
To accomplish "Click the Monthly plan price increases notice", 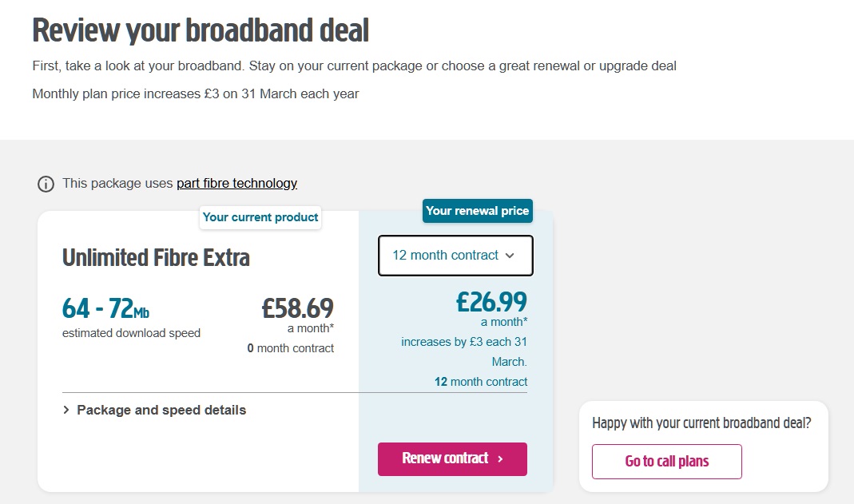I will [196, 94].
